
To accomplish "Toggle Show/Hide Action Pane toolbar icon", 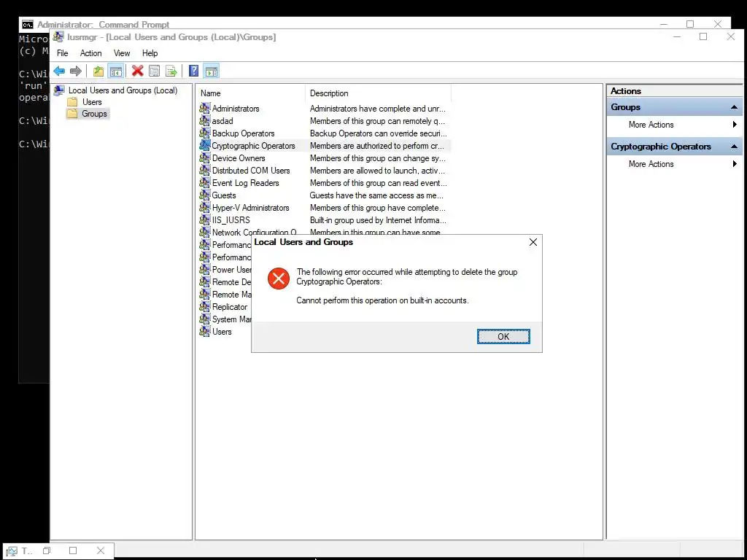I will (212, 71).
